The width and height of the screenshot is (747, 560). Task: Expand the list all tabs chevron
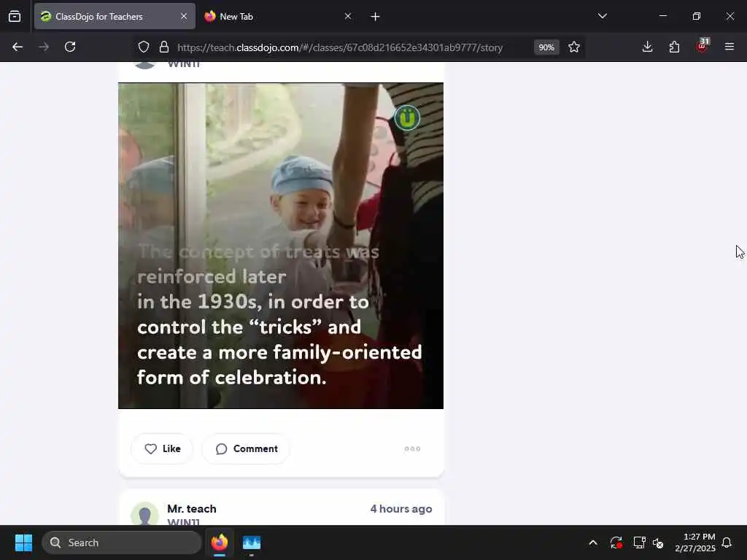point(602,16)
